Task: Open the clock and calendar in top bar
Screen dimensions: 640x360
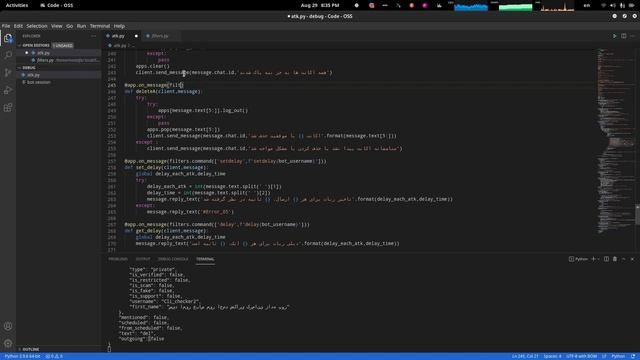Action: point(320,5)
